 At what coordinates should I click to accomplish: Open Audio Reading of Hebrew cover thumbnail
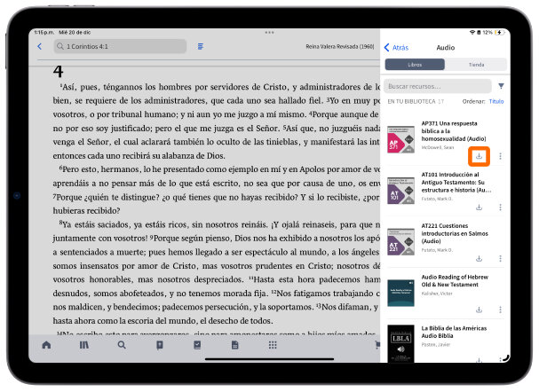point(400,293)
